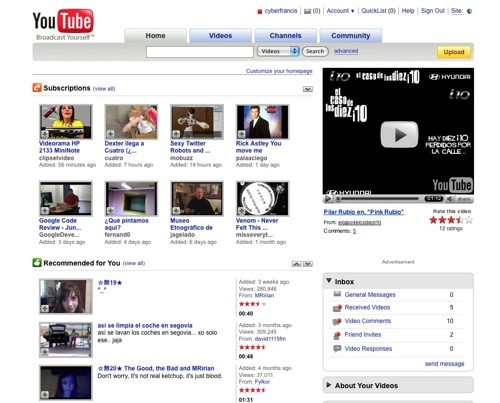The width and height of the screenshot is (500, 403).
Task: Open the Help link
Action: tap(408, 11)
